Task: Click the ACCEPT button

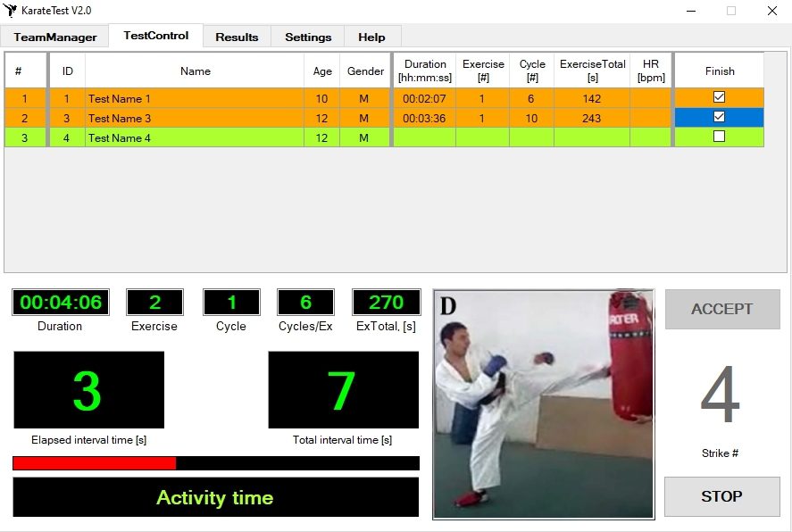Action: 721,309
